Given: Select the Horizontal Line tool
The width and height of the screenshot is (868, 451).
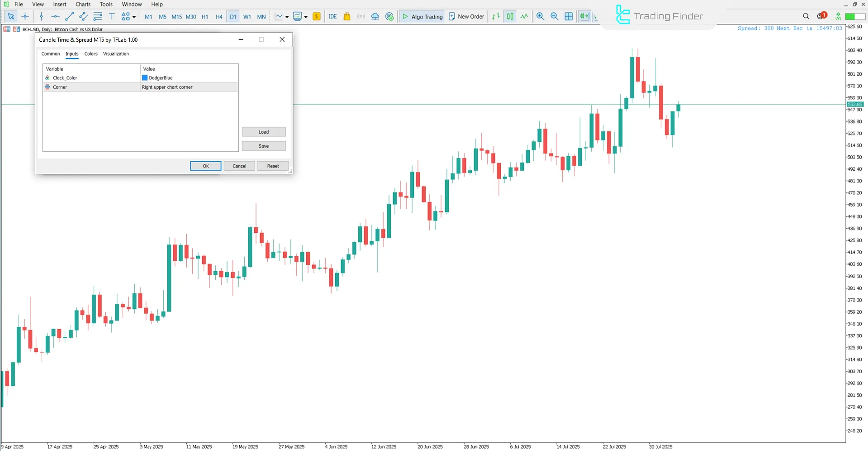Looking at the screenshot, I should [x=55, y=16].
